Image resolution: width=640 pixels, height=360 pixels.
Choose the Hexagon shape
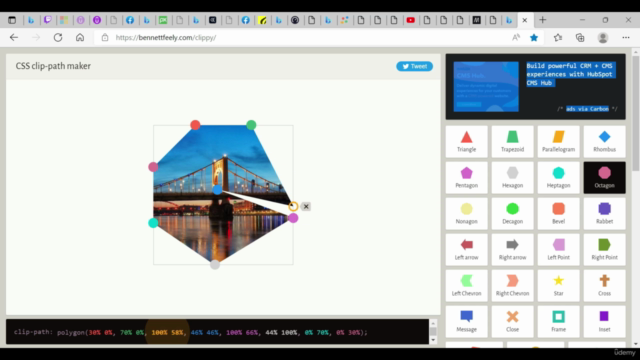512,178
